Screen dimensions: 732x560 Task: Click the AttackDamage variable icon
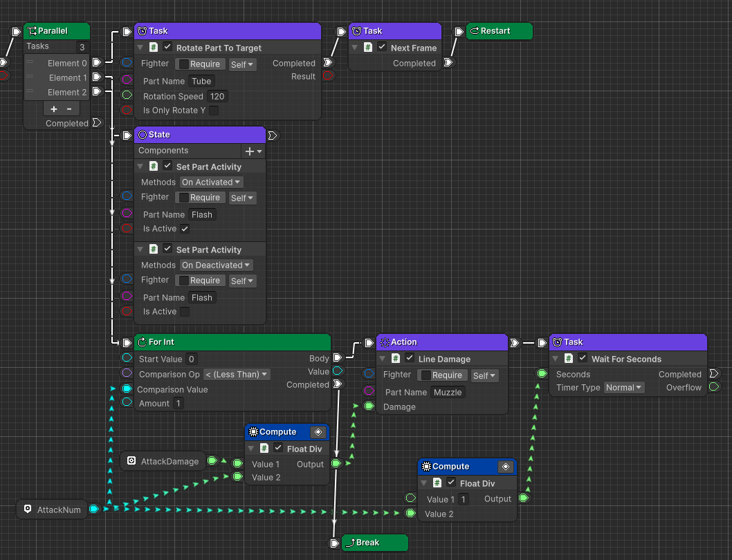(131, 461)
